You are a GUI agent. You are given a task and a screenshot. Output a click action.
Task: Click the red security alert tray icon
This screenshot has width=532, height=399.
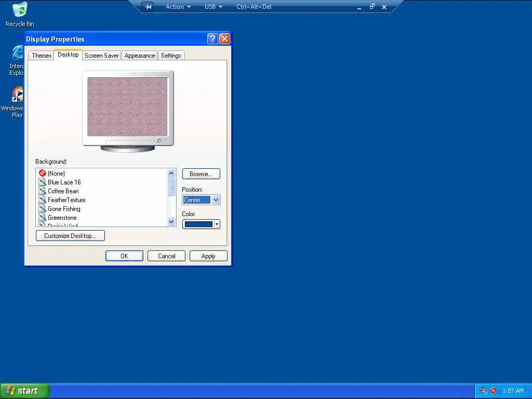(x=494, y=391)
